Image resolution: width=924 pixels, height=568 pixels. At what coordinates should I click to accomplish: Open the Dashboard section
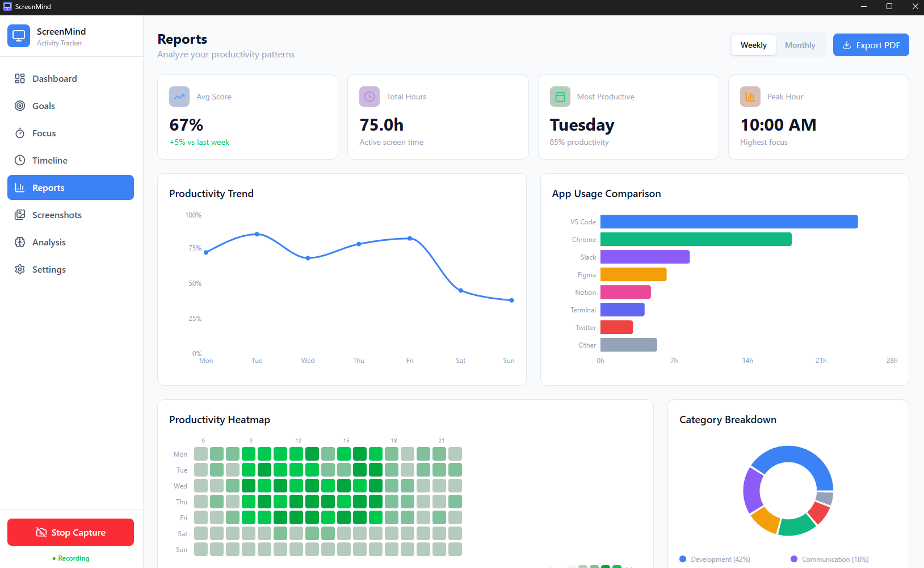point(54,78)
